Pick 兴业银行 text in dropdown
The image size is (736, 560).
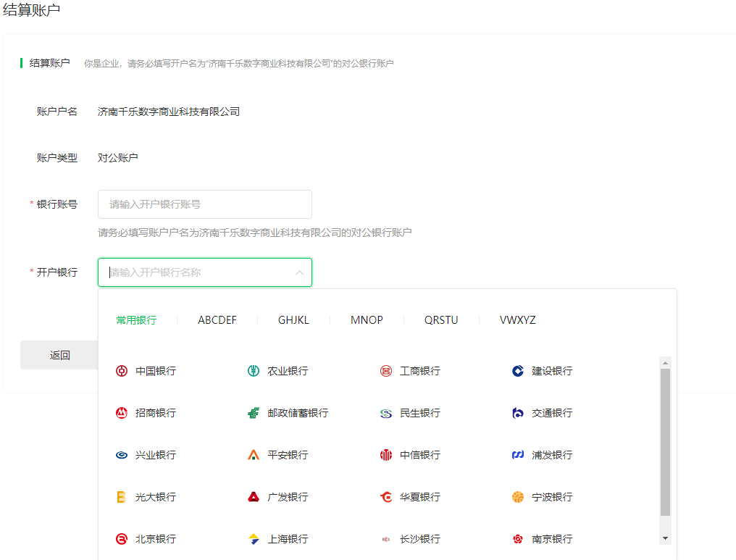coord(156,455)
